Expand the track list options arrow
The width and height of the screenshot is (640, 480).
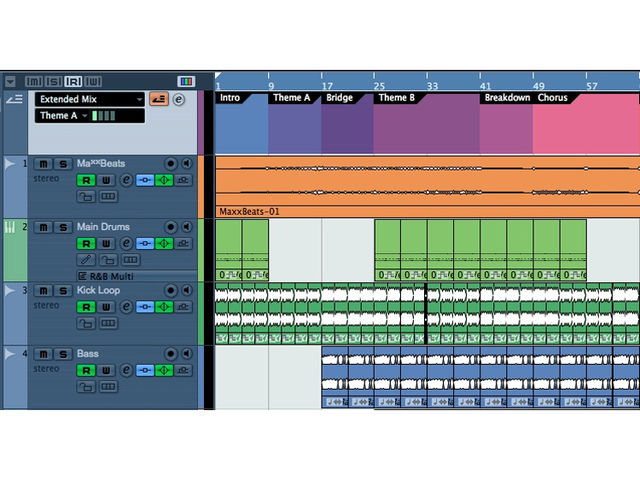tap(10, 81)
